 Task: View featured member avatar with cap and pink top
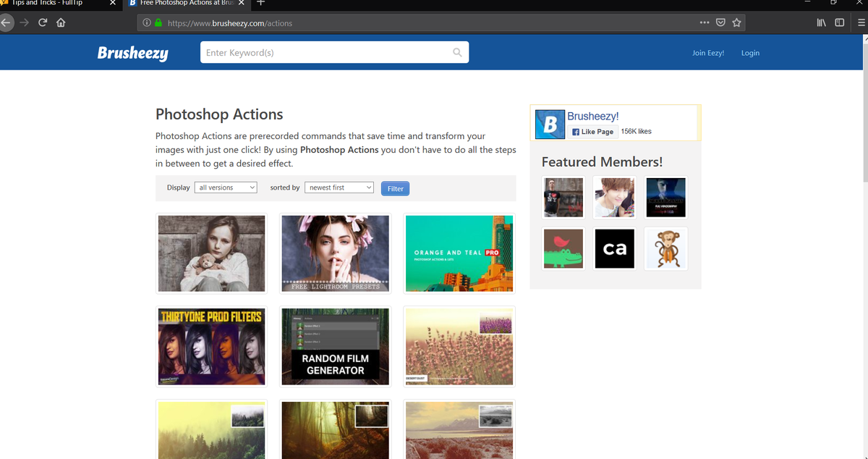point(615,198)
